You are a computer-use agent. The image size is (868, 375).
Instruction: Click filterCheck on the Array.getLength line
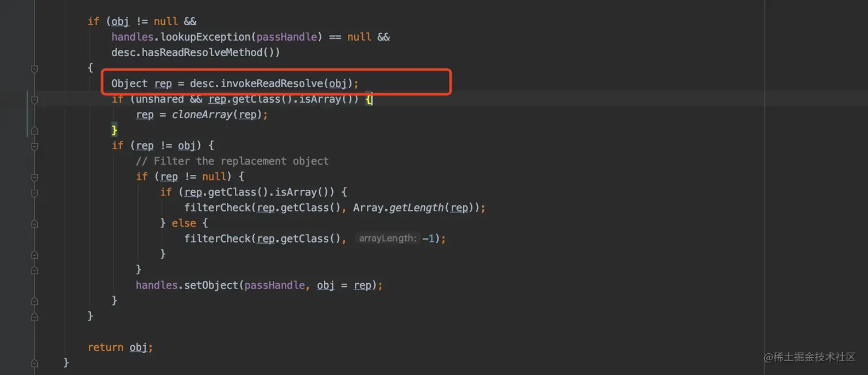pos(217,208)
